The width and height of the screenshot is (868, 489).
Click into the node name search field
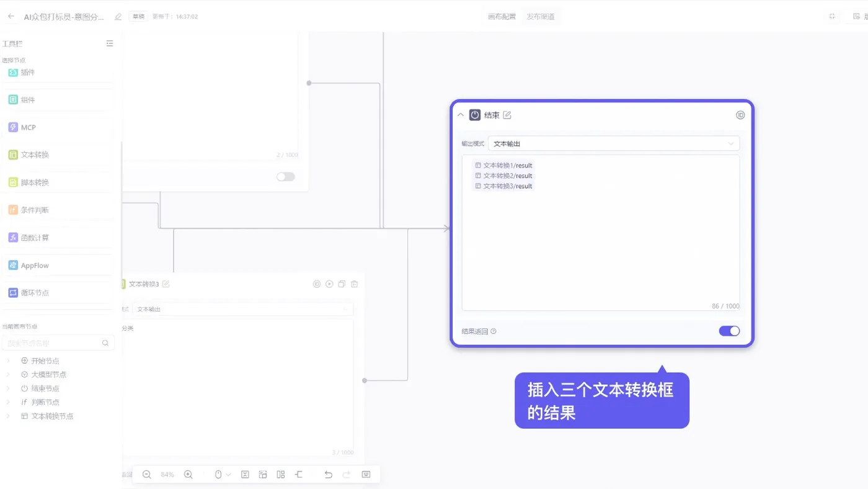58,343
